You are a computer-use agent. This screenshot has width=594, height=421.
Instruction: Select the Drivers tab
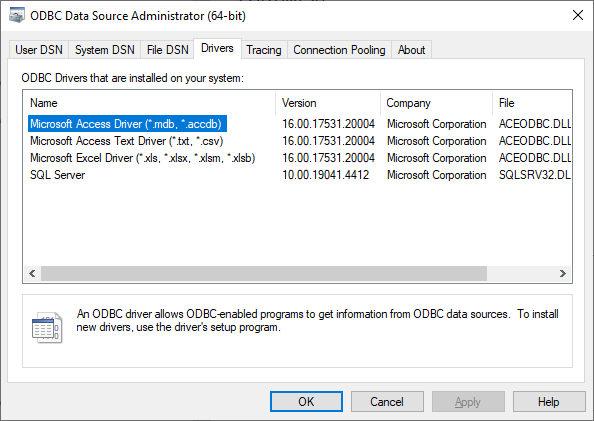217,48
